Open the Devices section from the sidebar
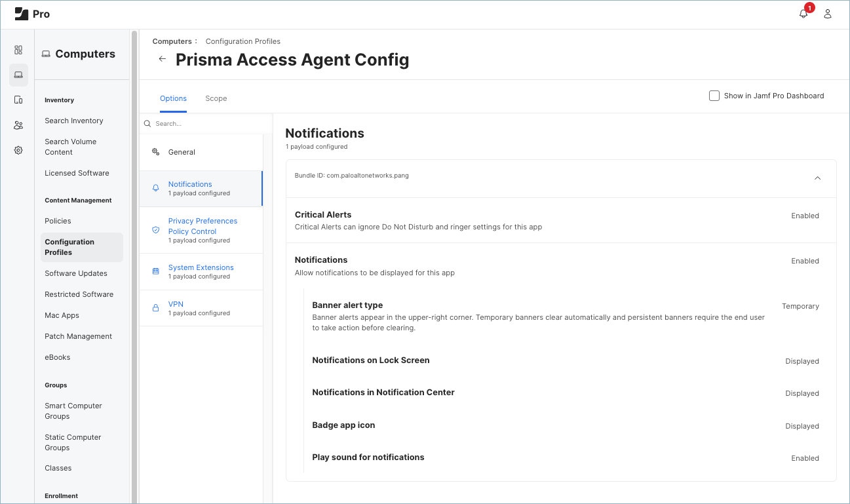 (x=18, y=100)
